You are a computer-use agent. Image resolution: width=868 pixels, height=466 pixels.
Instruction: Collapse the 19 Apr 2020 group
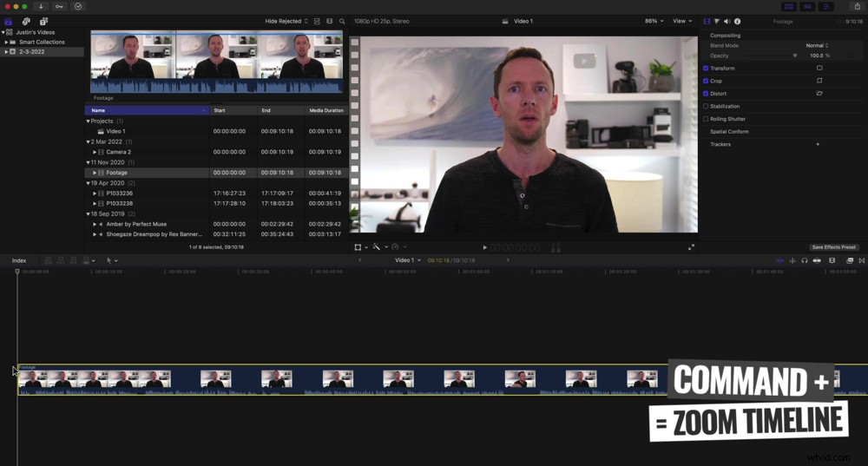pyautogui.click(x=88, y=183)
